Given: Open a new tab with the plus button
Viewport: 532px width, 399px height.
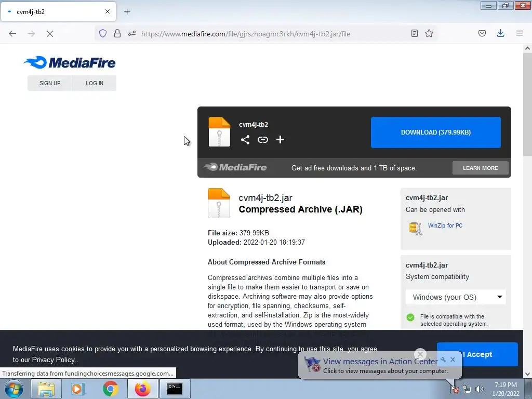Looking at the screenshot, I should [x=127, y=12].
